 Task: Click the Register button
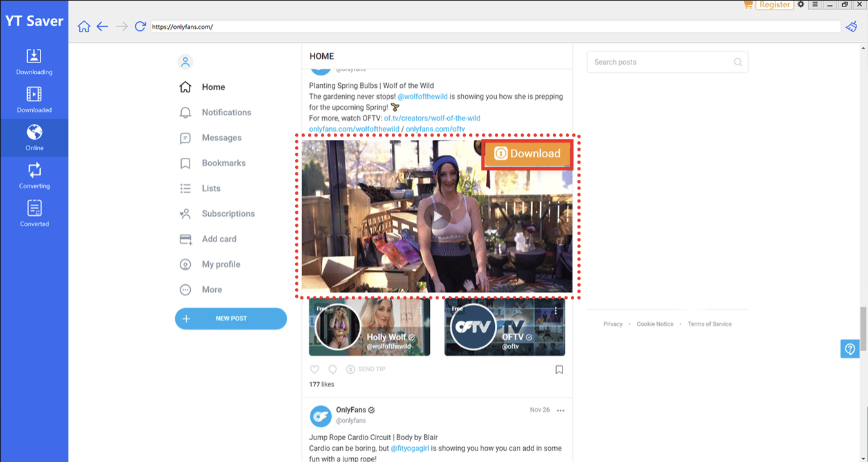tap(775, 5)
